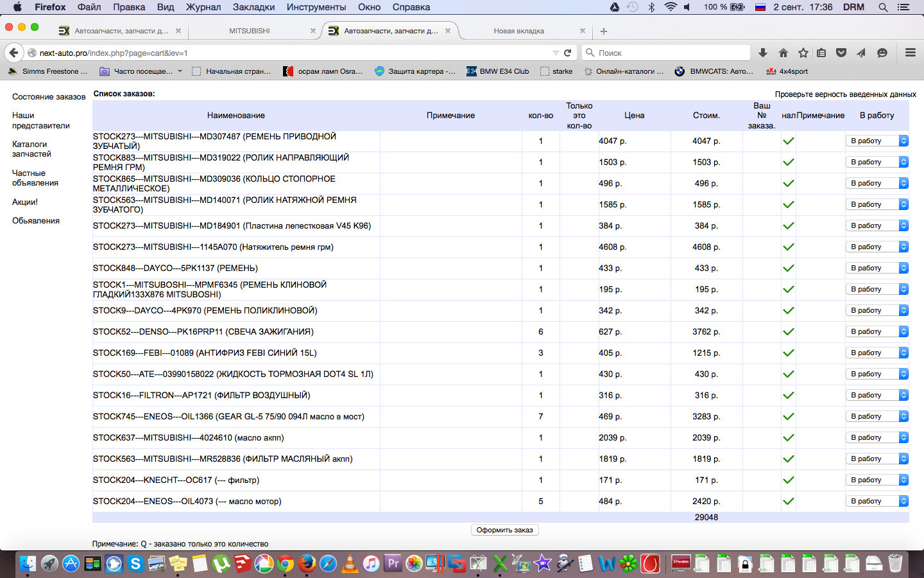924x578 pixels.
Task: Open the Firefox hamburger menu
Action: (x=910, y=53)
